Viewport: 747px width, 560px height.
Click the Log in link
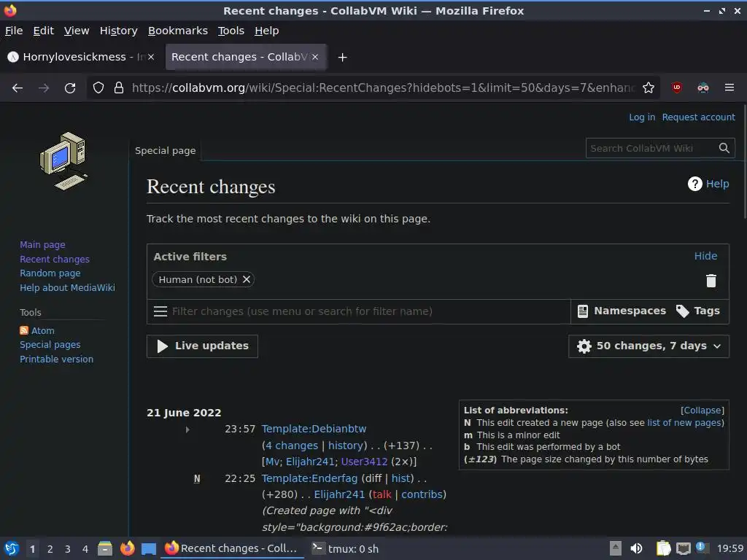642,117
